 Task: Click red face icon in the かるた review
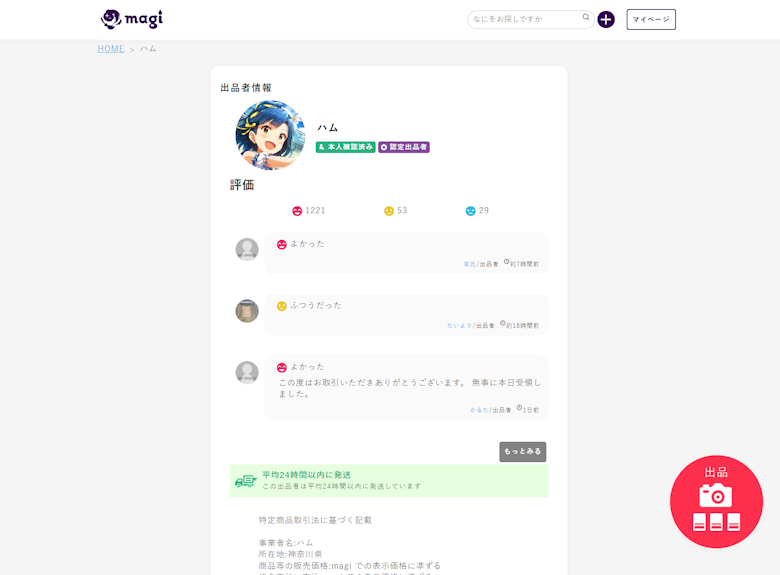click(x=282, y=368)
